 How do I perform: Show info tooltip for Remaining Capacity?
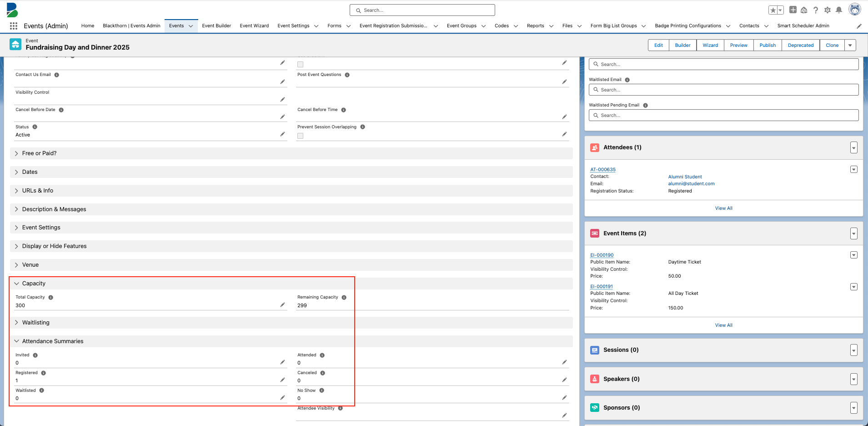[344, 297]
